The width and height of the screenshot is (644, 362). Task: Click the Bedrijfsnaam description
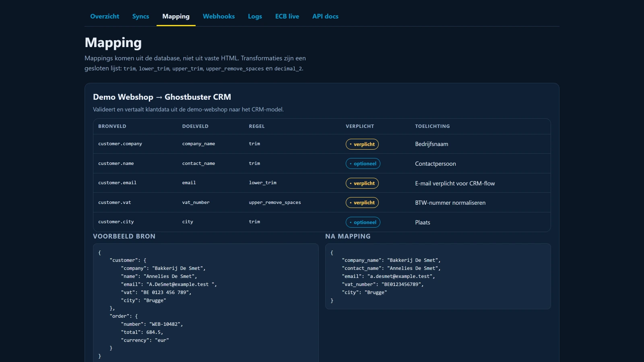click(x=431, y=144)
